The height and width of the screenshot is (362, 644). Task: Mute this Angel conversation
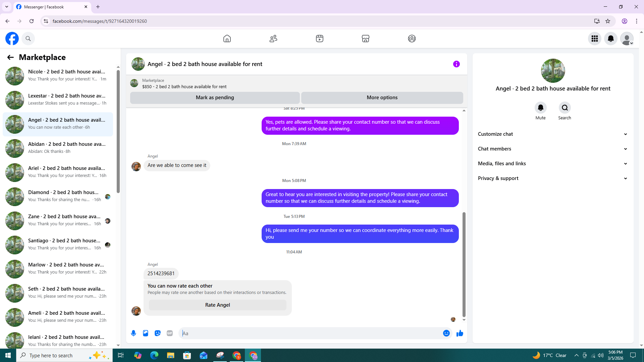point(540,108)
